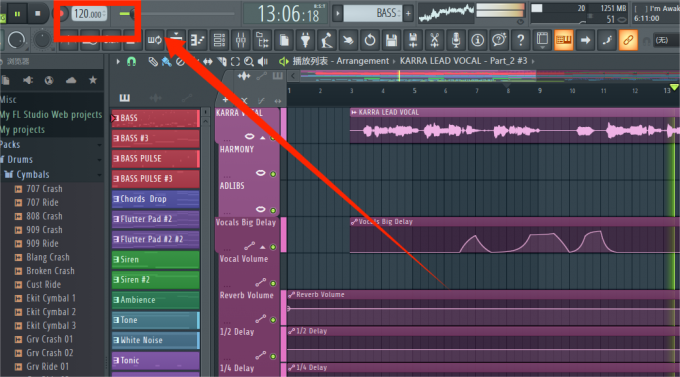Click the microphone recording icon
Image resolution: width=680 pixels, height=377 pixels.
456,41
